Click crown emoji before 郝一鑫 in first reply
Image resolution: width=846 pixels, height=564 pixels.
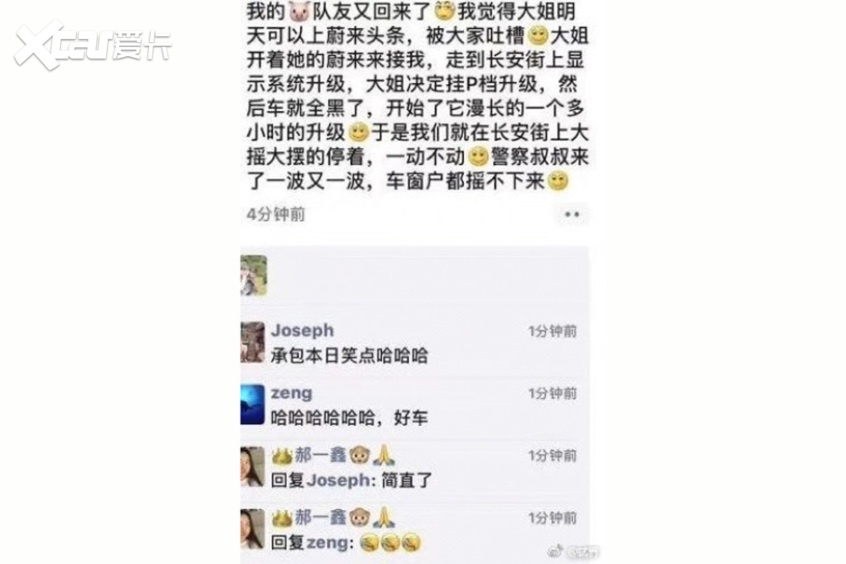point(282,456)
